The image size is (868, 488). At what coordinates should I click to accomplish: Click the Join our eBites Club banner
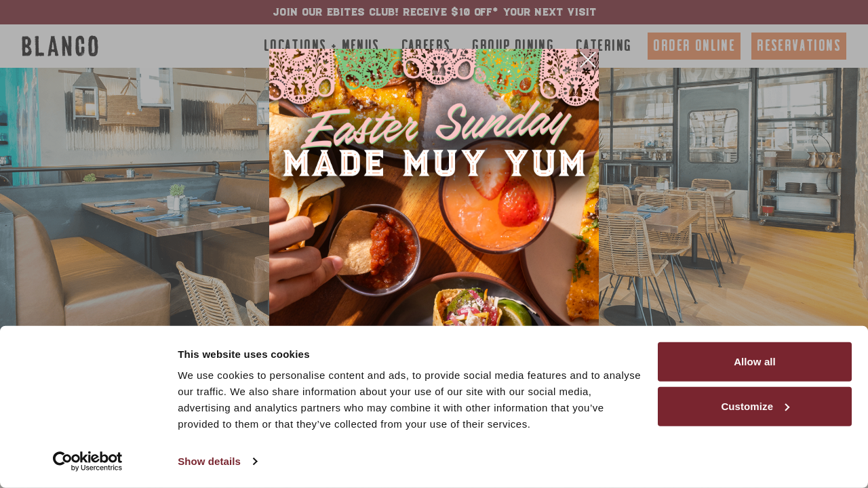[x=434, y=12]
